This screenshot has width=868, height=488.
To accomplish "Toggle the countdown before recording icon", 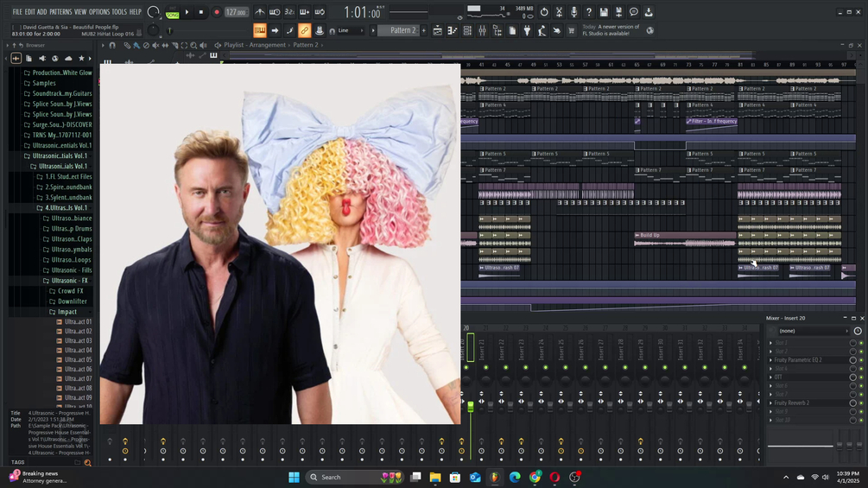I will pyautogui.click(x=289, y=11).
